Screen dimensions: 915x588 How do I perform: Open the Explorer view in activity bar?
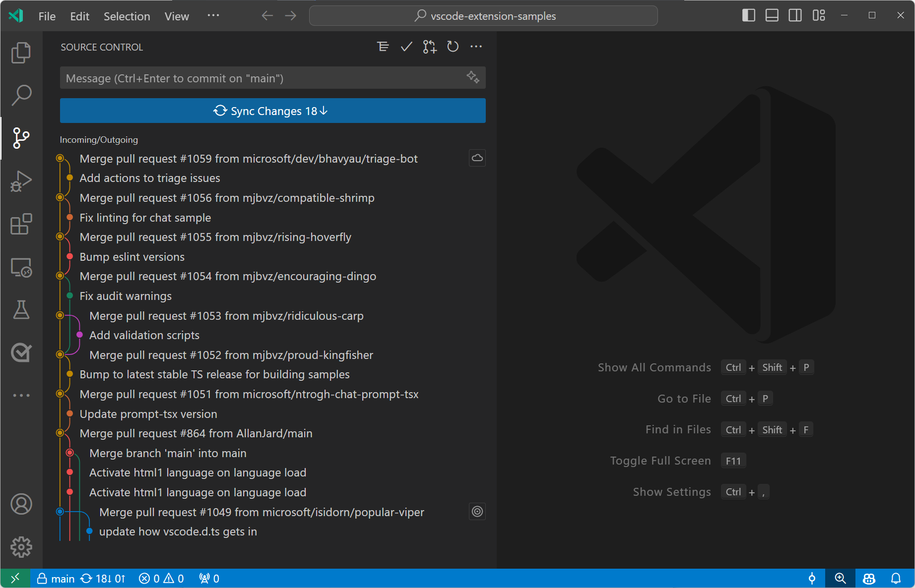21,53
